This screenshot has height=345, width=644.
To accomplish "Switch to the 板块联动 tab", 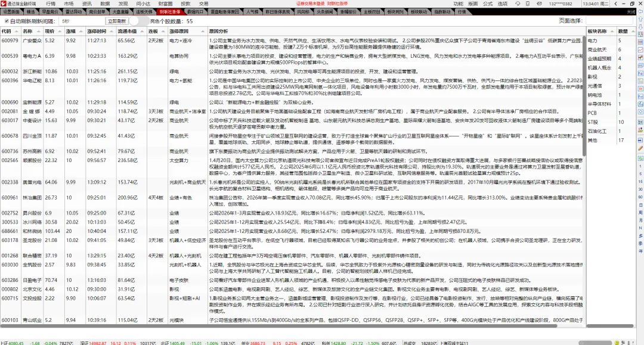I will click(419, 12).
